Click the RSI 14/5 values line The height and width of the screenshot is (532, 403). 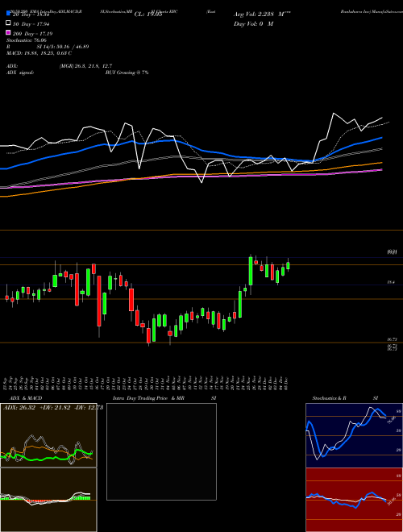point(48,47)
